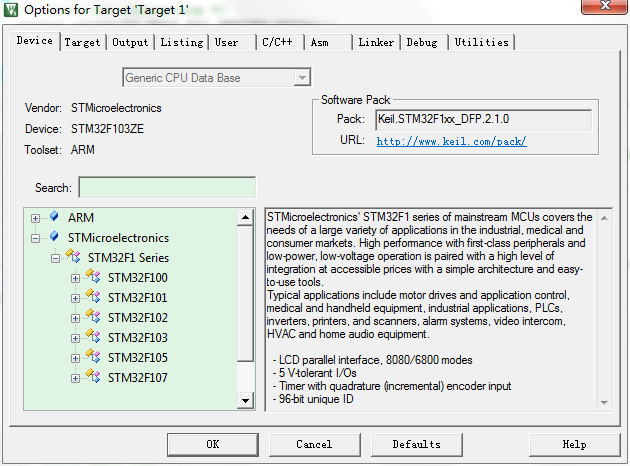The height and width of the screenshot is (466, 630).
Task: Click the icon beside STM32F107
Action: 93,377
